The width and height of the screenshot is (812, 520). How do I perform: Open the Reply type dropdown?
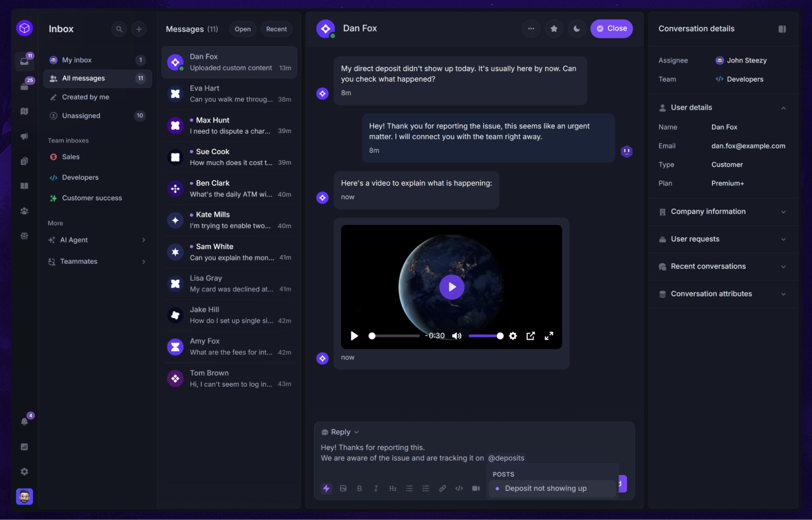point(340,432)
